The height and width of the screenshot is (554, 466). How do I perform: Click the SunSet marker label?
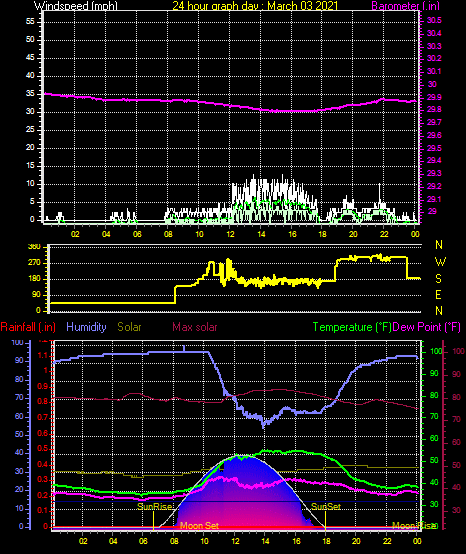click(326, 507)
